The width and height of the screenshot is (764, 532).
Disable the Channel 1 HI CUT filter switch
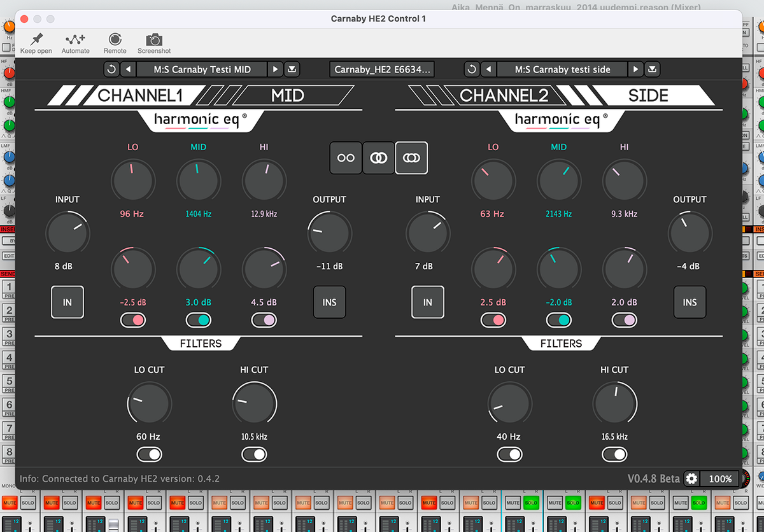coord(254,454)
